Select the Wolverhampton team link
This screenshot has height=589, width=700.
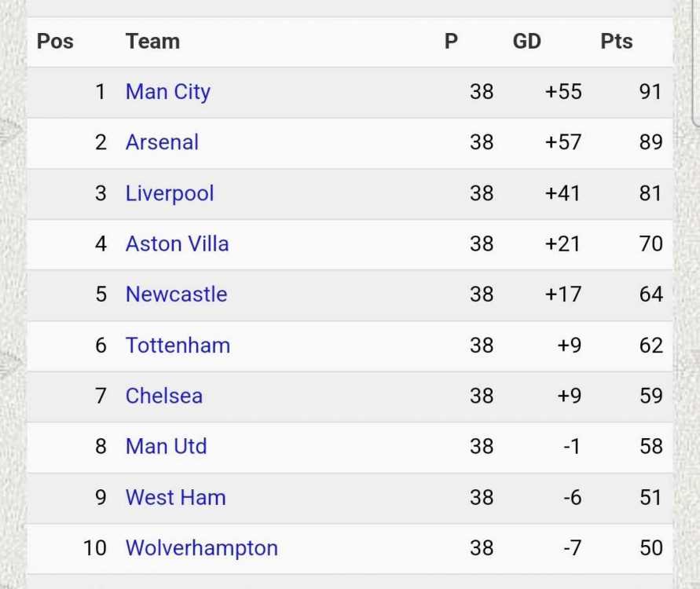[x=201, y=548]
